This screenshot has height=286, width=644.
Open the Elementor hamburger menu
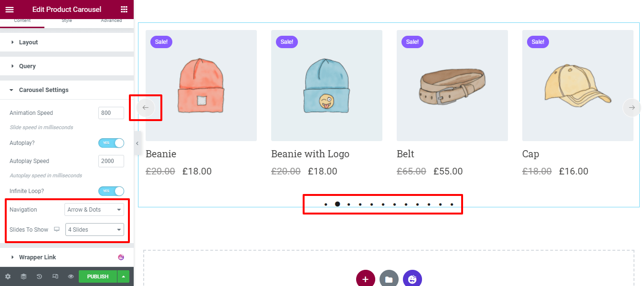pos(10,10)
